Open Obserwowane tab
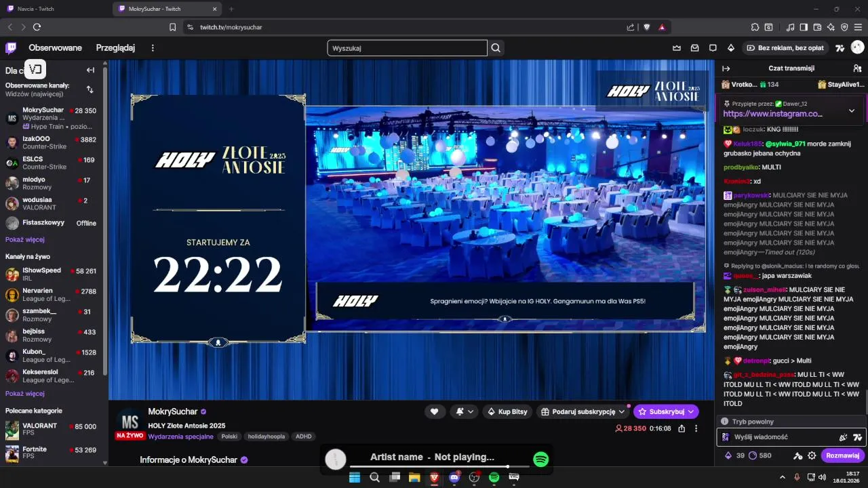 [x=55, y=48]
